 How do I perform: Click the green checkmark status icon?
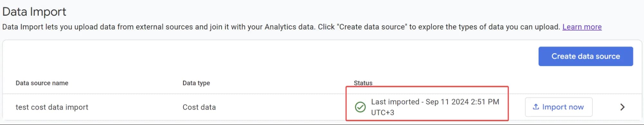360,107
